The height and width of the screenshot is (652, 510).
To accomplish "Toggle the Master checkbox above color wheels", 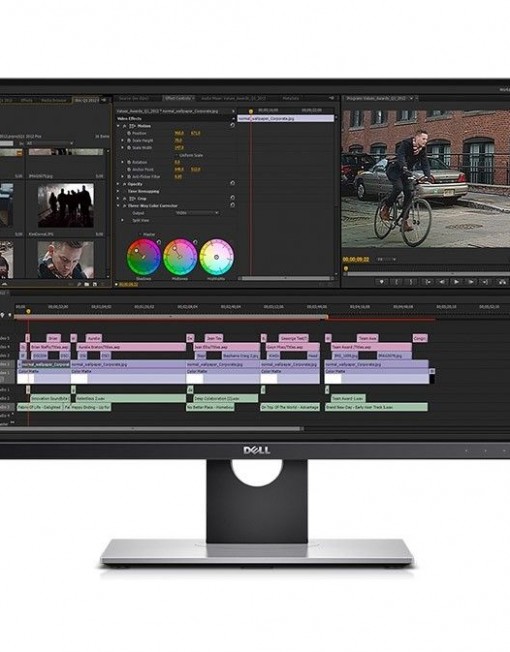I will (140, 235).
